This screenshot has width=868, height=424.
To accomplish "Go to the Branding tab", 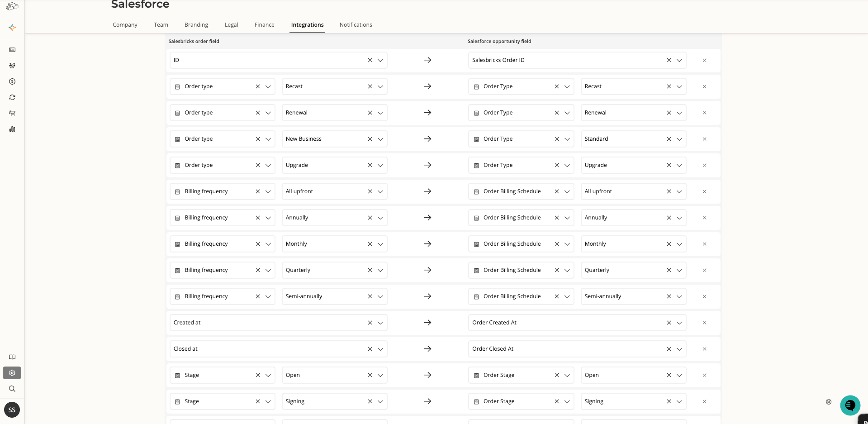I will point(196,25).
